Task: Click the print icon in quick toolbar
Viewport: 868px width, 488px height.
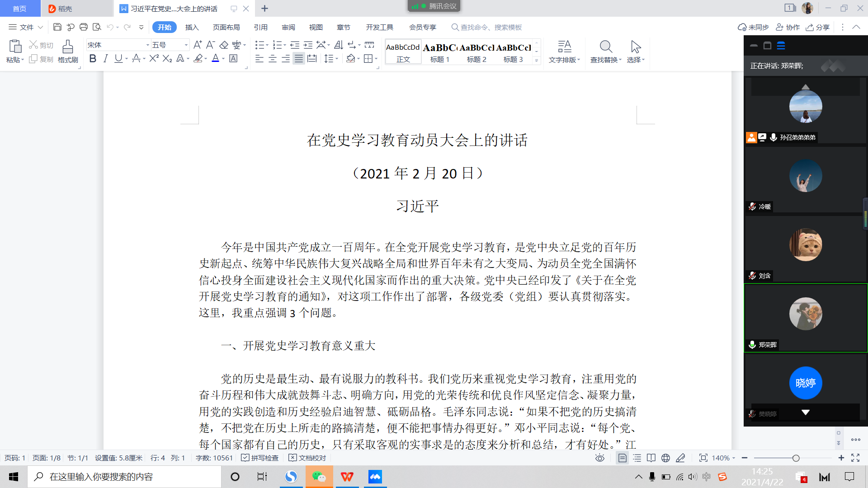Action: coord(84,27)
